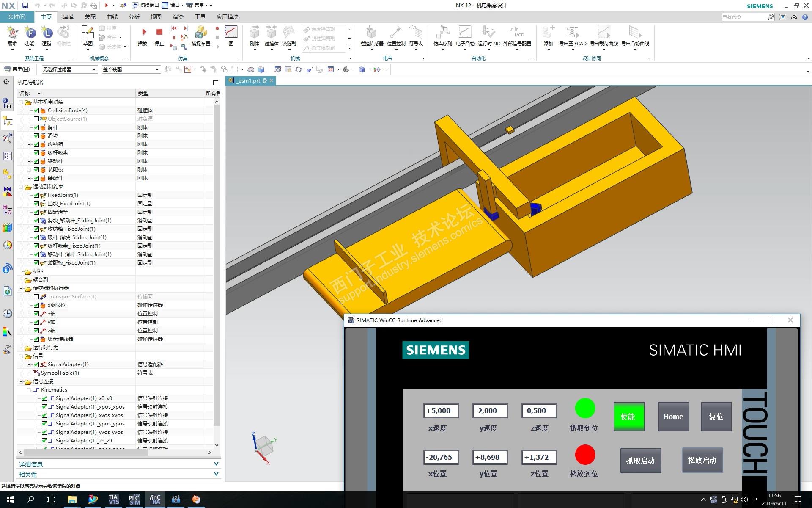Click the 抓取启动 button in HMI
Viewport: 812px width, 508px height.
point(640,461)
